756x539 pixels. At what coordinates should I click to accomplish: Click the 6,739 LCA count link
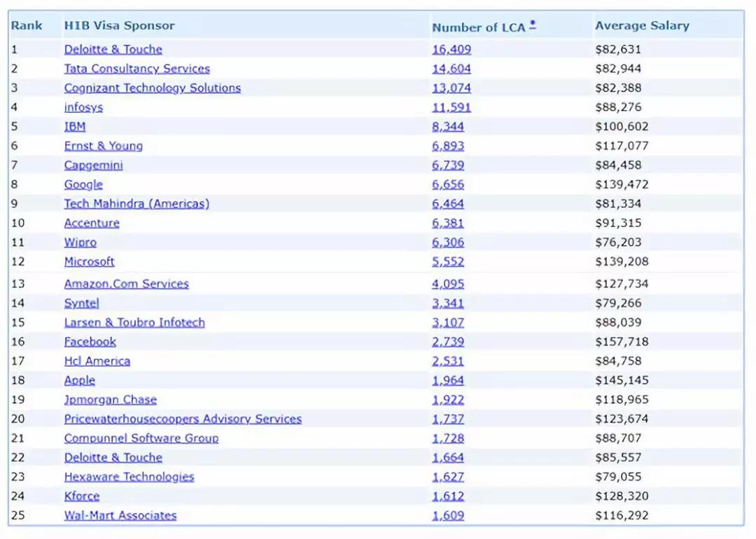[448, 165]
